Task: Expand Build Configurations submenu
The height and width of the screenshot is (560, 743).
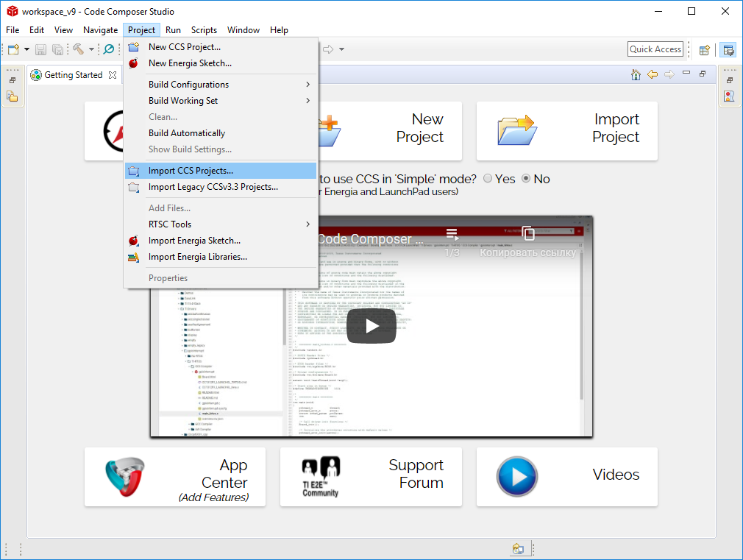Action: pos(221,85)
